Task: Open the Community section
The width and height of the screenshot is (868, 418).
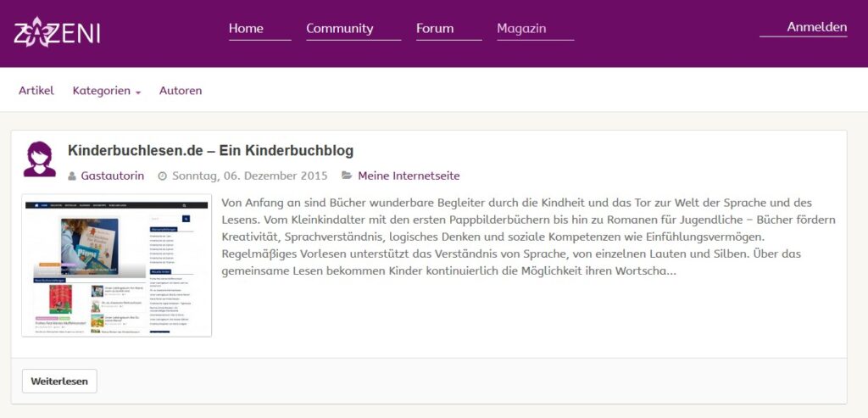Action: click(x=339, y=29)
